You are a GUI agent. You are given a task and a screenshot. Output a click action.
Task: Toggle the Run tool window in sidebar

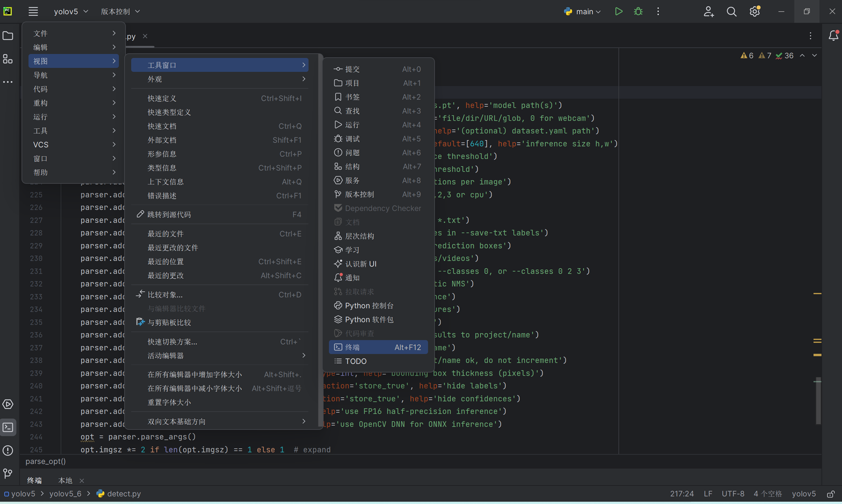(x=8, y=404)
